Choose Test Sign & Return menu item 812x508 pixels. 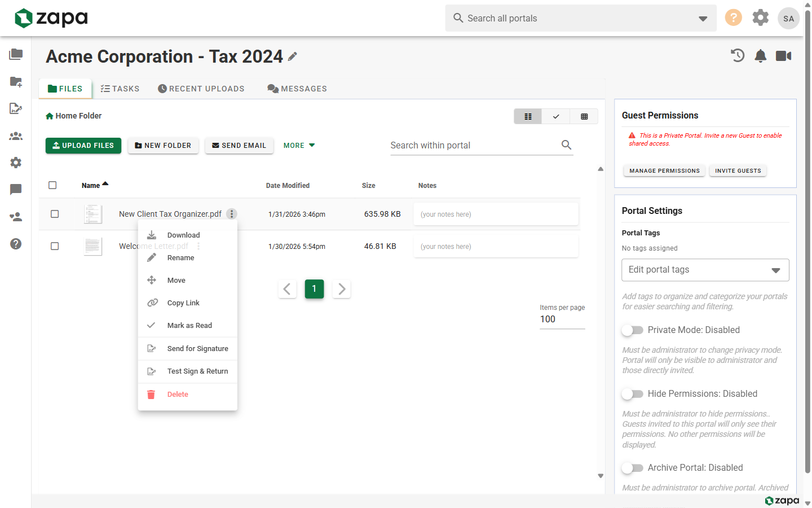(x=188, y=371)
